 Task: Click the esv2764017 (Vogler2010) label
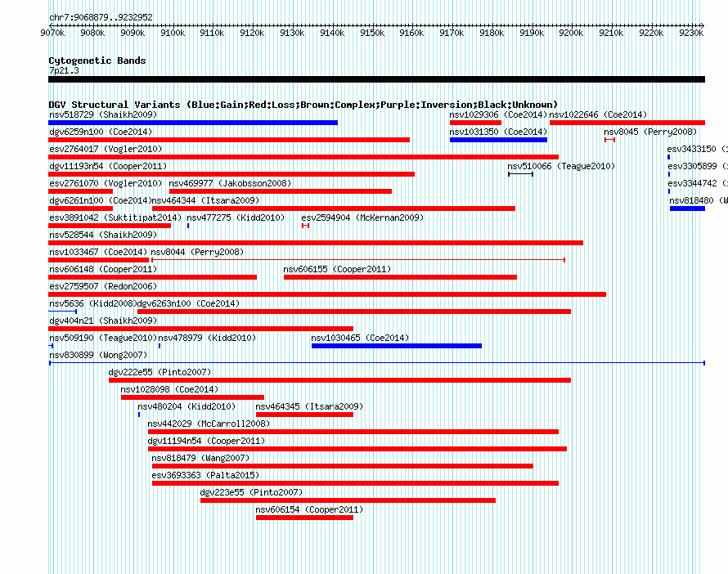[x=106, y=149]
